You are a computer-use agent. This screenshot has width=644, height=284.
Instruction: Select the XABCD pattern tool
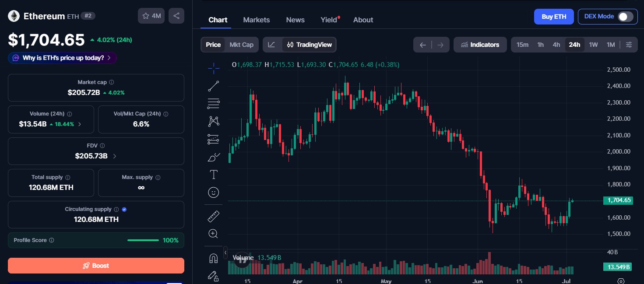tap(214, 121)
